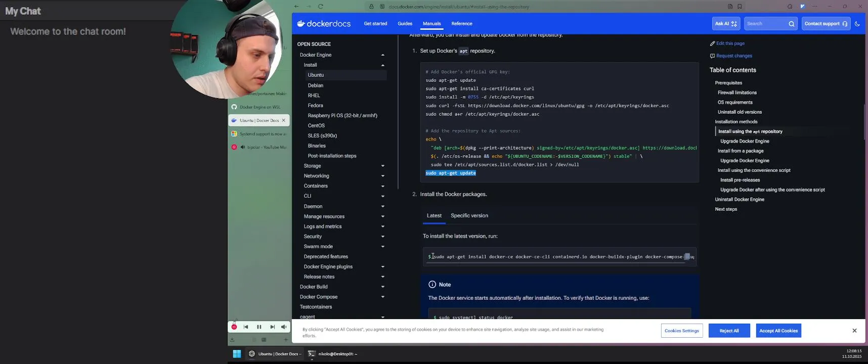This screenshot has width=868, height=364.
Task: Go back using the browser back arrow
Action: point(296,7)
